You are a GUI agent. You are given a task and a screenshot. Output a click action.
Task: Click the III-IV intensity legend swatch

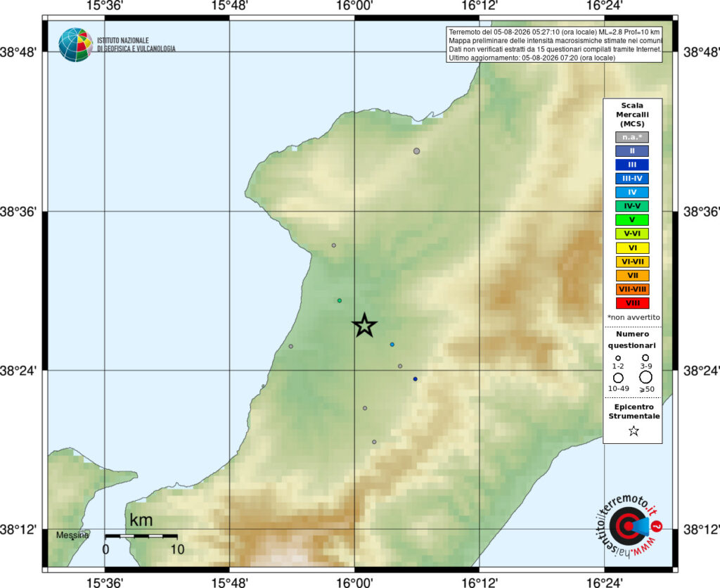pyautogui.click(x=632, y=178)
